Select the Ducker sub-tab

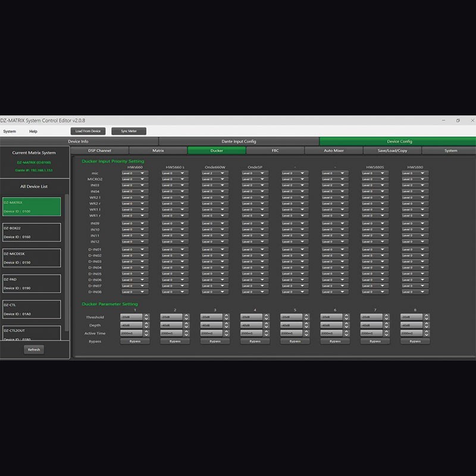coord(217,151)
